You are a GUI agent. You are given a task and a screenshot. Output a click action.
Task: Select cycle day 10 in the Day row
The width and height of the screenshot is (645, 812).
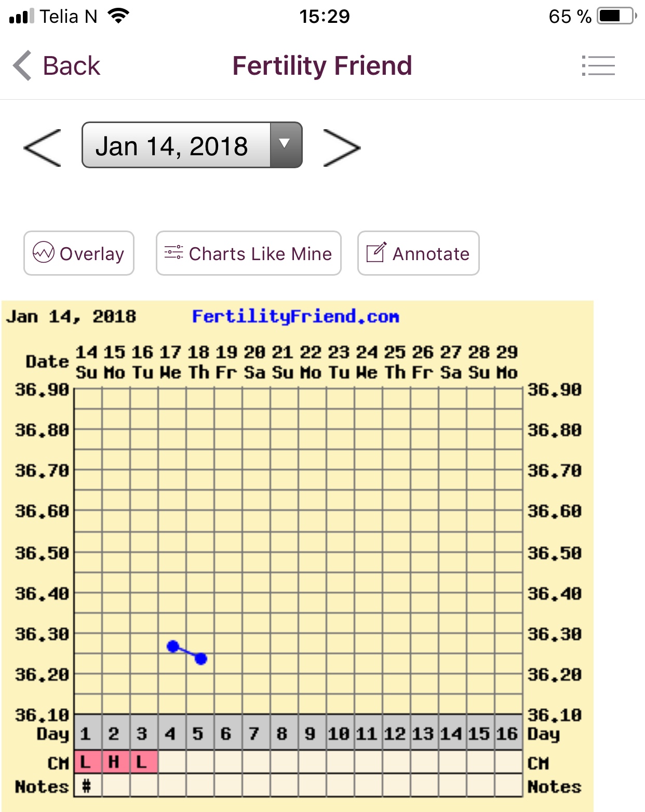(x=339, y=734)
